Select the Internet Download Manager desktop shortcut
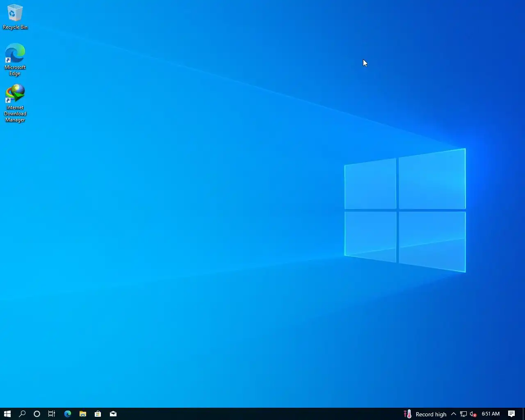This screenshot has width=525, height=420. coord(15,103)
